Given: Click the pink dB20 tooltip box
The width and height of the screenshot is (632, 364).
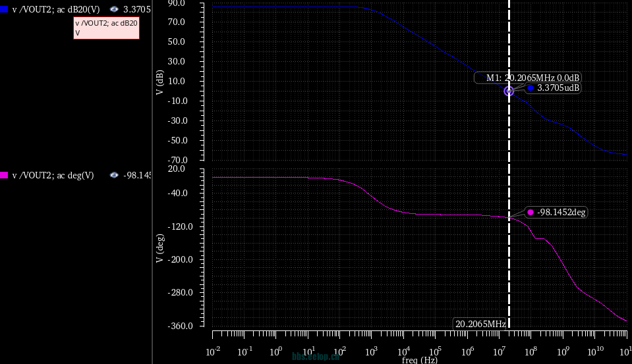Looking at the screenshot, I should click(105, 28).
